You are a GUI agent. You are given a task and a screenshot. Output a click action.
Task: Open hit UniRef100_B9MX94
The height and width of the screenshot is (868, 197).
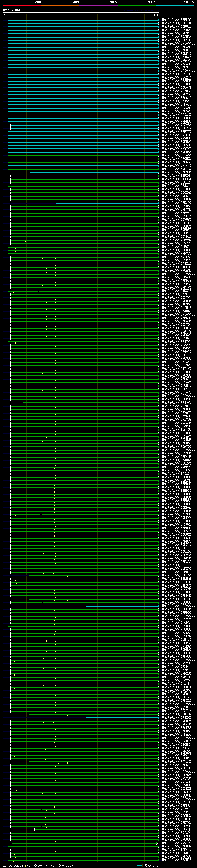(x=177, y=23)
